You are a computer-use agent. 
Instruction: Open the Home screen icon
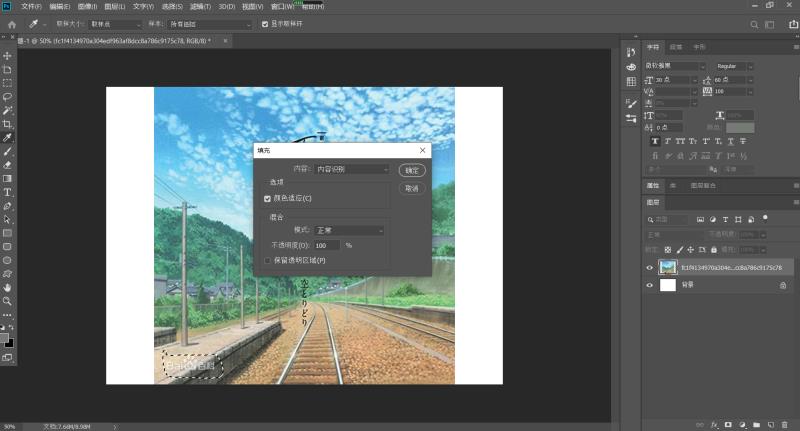pyautogui.click(x=12, y=24)
